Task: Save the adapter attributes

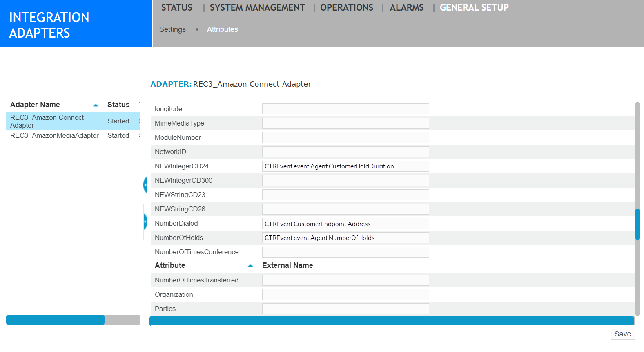Action: [x=623, y=334]
